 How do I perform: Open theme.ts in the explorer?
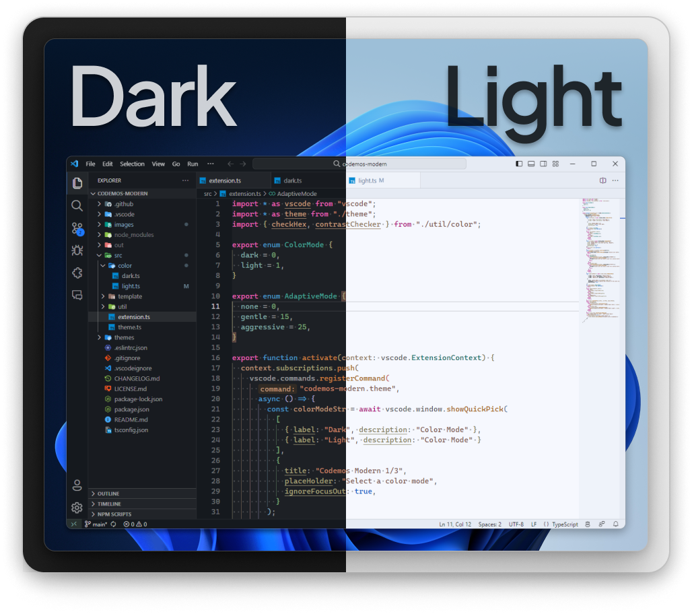click(x=142, y=327)
